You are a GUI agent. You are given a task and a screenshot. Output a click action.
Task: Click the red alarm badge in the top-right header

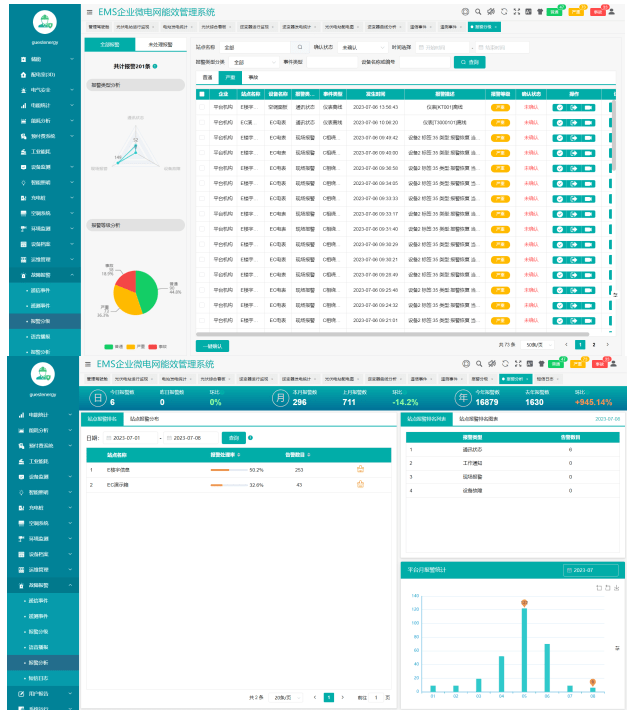[598, 11]
